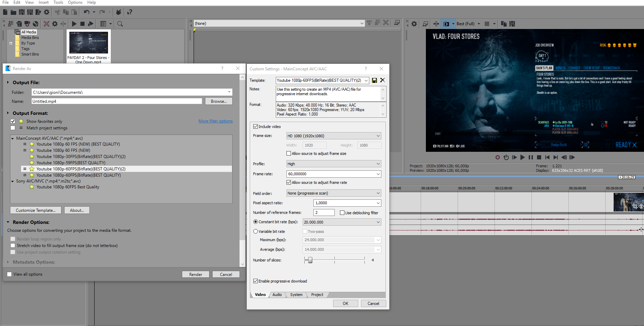
Task: Click the Customize Template... button
Action: point(36,210)
